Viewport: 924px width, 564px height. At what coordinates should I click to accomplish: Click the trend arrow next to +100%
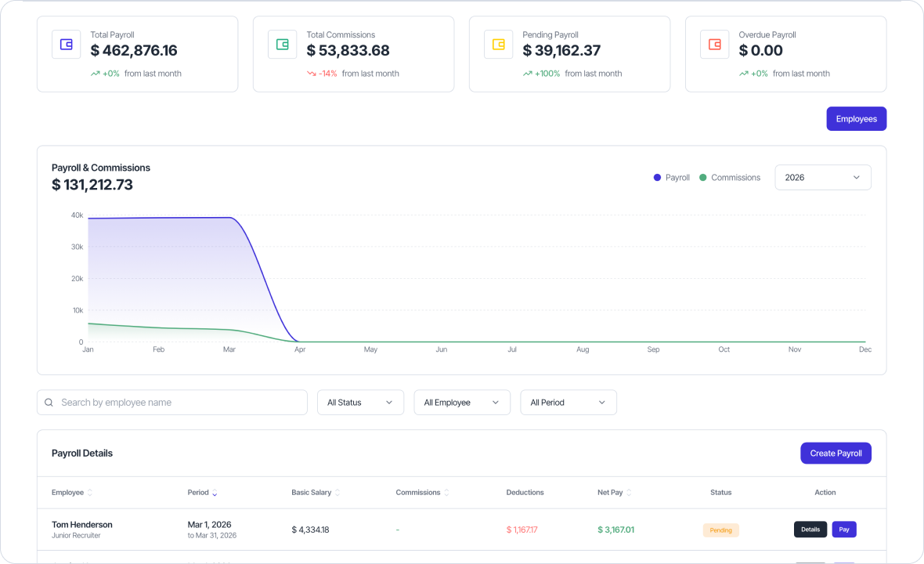[x=528, y=73]
